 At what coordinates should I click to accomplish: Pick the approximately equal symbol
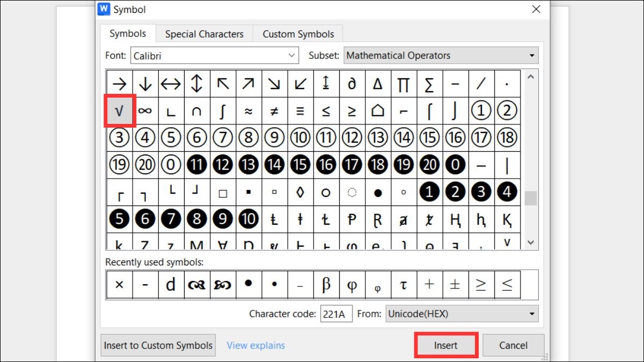(x=248, y=111)
